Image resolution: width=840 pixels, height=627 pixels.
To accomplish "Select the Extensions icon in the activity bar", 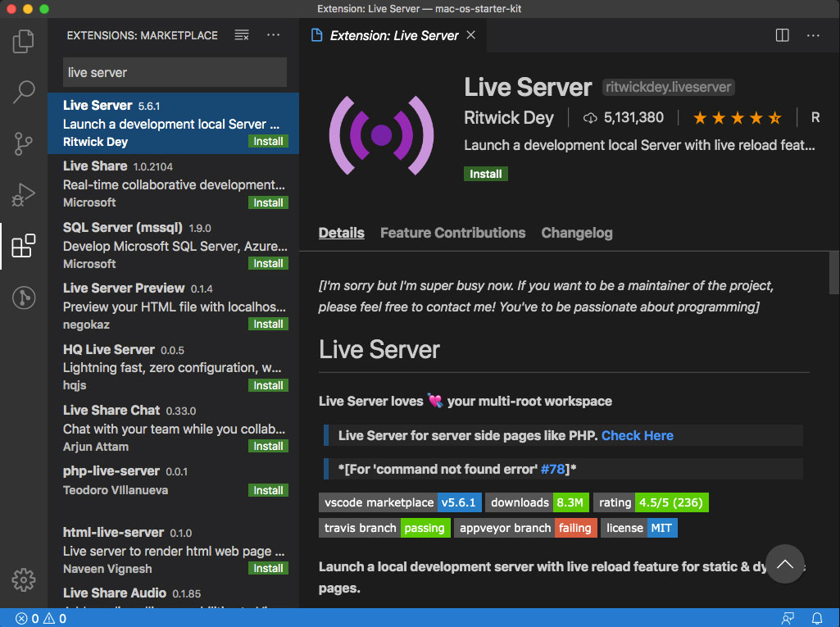I will coord(23,246).
